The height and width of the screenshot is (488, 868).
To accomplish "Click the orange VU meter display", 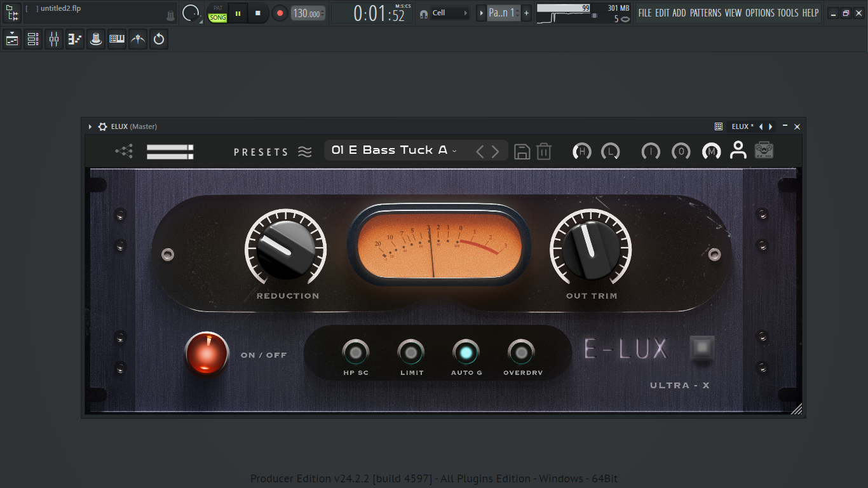I will (440, 245).
